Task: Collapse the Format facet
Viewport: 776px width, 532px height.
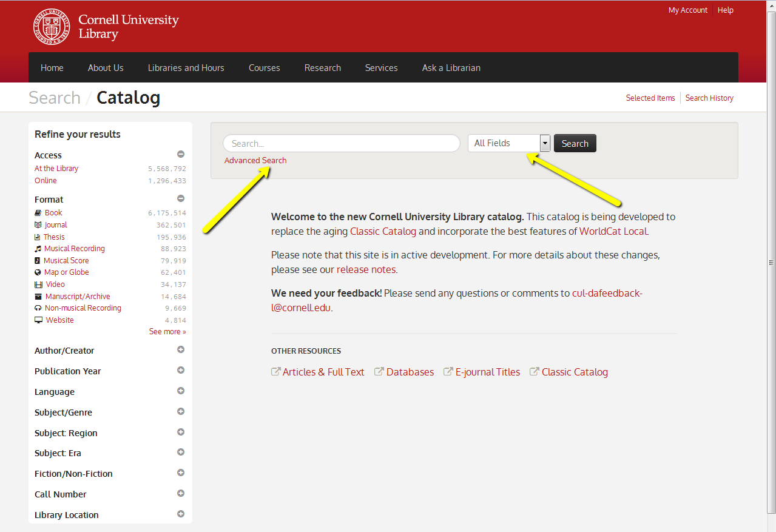Action: (181, 198)
